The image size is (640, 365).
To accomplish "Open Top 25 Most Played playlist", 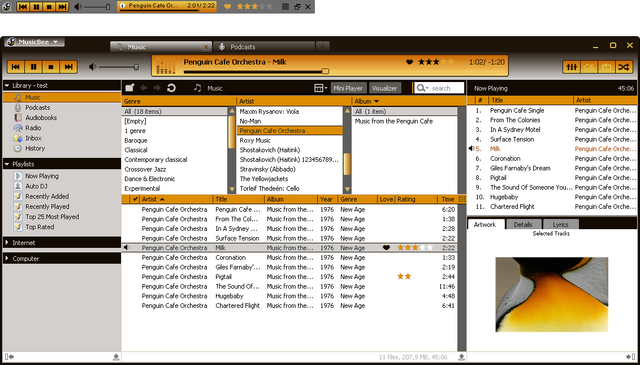I will [52, 217].
